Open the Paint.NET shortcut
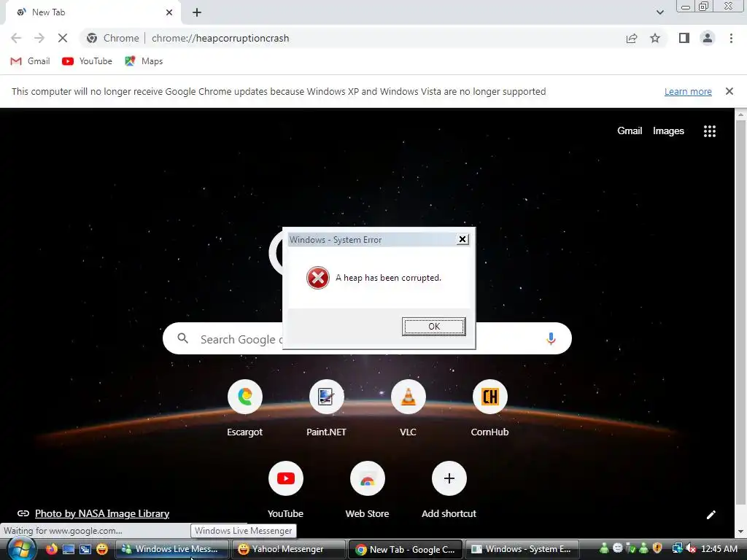Viewport: 747px width, 560px height. pyautogui.click(x=326, y=408)
